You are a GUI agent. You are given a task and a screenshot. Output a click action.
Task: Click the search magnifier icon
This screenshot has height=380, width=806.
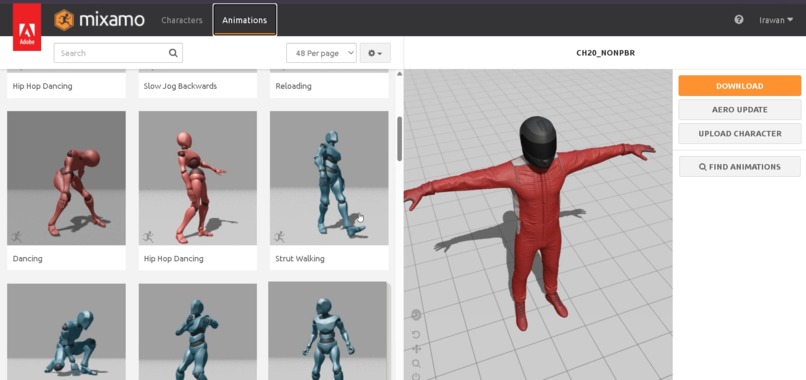point(173,53)
